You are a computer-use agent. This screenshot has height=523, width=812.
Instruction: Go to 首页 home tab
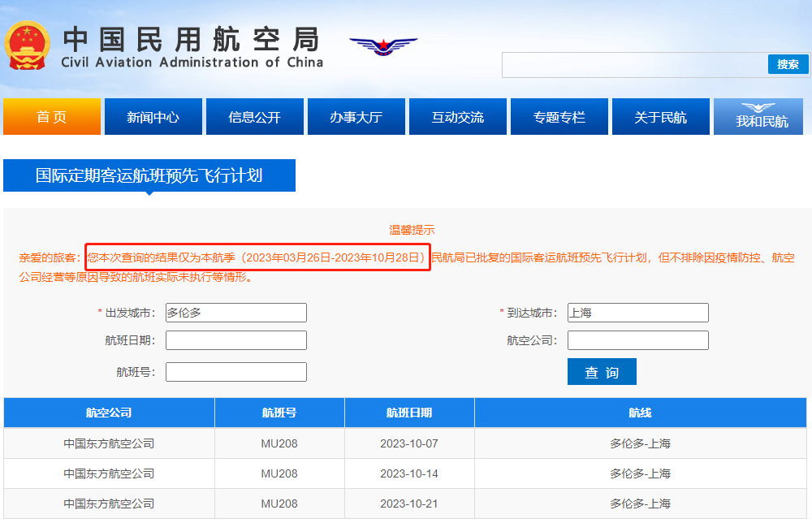(x=52, y=117)
